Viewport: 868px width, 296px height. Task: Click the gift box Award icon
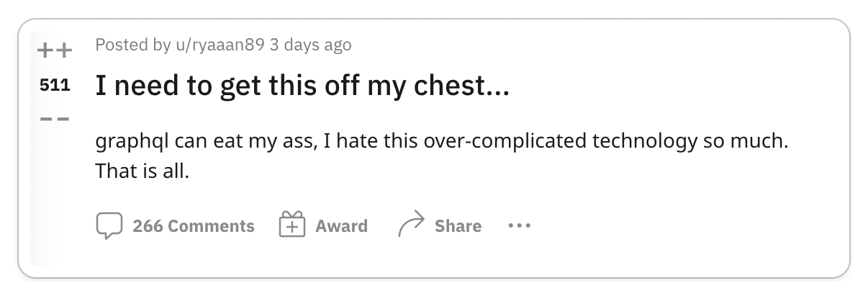pyautogui.click(x=289, y=225)
